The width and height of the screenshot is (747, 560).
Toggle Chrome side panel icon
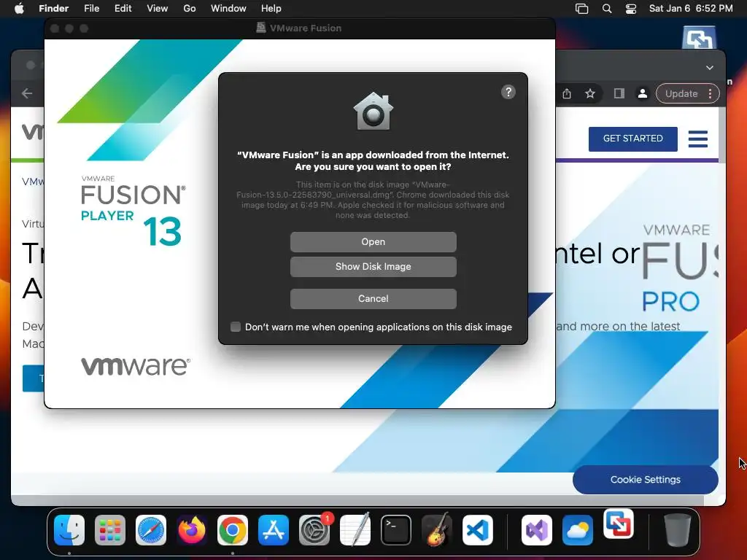coord(619,94)
